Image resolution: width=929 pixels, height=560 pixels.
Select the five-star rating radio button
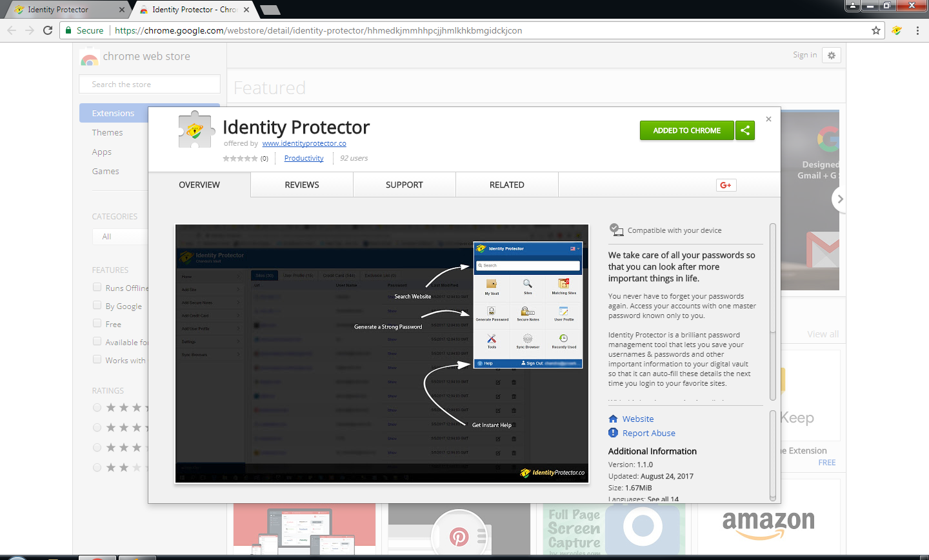point(97,408)
